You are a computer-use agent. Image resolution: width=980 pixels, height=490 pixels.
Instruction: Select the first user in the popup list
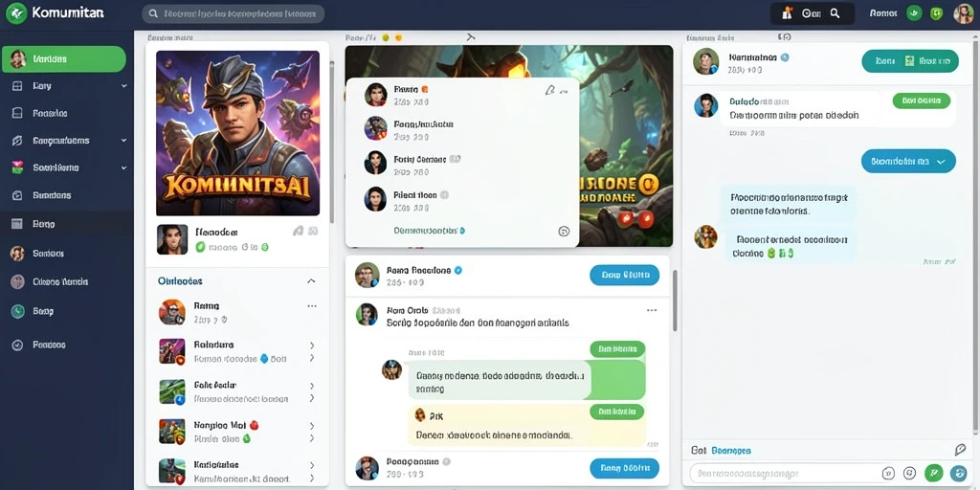coord(462,95)
